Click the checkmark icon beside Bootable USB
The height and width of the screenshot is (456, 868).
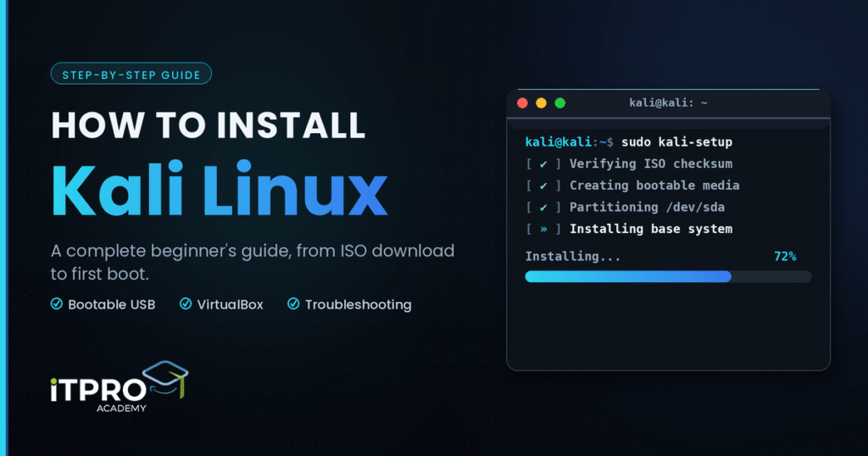click(x=57, y=303)
